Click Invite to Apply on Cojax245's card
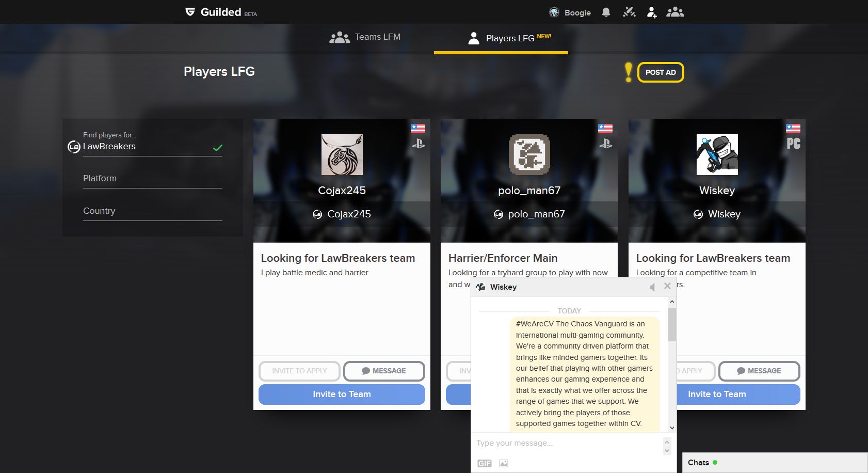 click(x=299, y=371)
